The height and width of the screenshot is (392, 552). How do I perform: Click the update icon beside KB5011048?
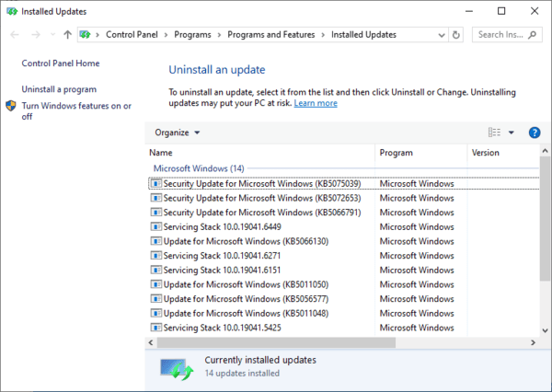pos(156,313)
